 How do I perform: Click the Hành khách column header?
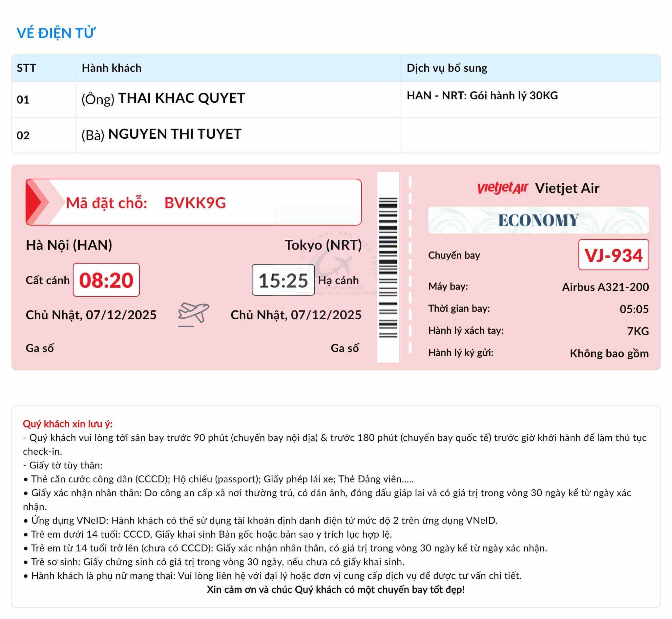[x=112, y=68]
